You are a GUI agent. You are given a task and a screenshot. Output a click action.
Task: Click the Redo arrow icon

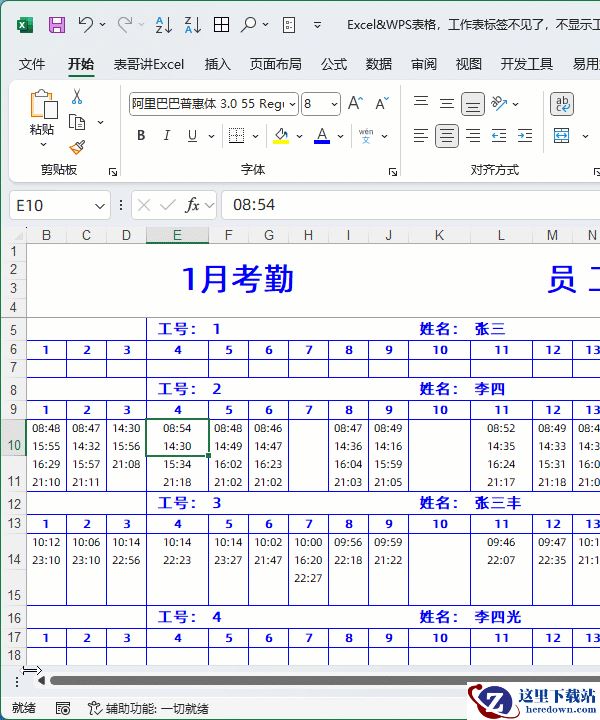point(125,24)
